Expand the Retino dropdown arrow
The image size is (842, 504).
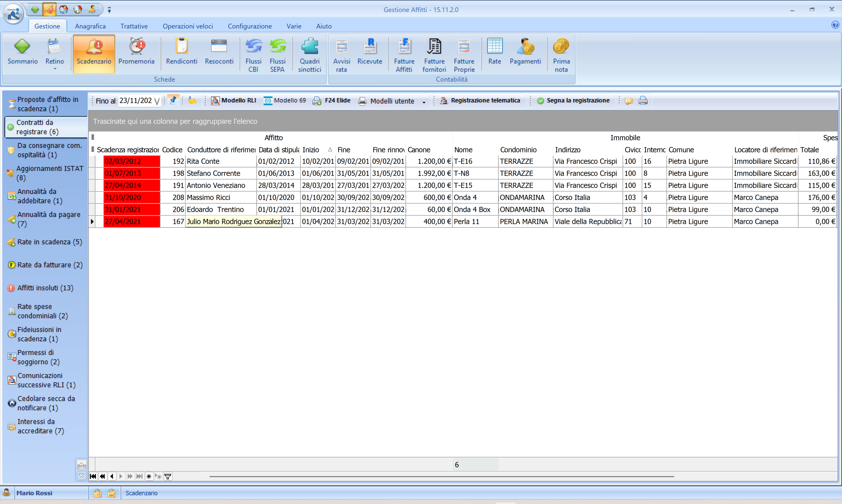tap(55, 69)
